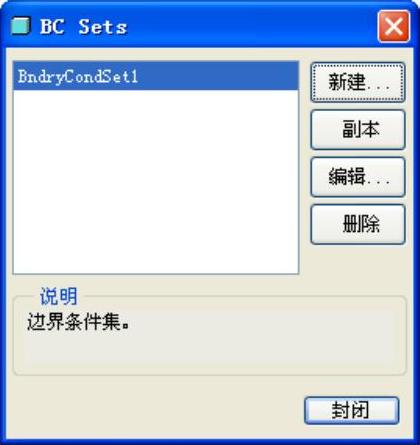This screenshot has height=445, width=420.
Task: Click the 封闭 button at bottom
Action: [x=352, y=410]
